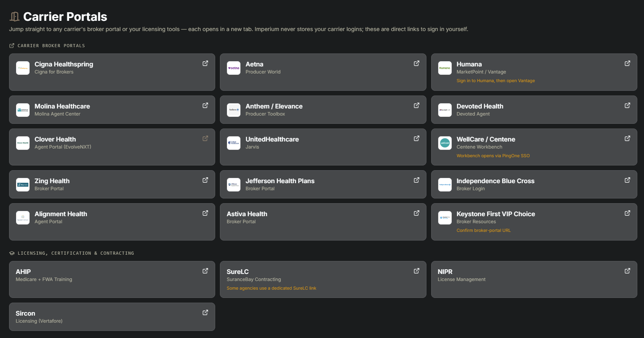Click the external link icon on Clover Health card
This screenshot has width=644, height=338.
point(205,138)
